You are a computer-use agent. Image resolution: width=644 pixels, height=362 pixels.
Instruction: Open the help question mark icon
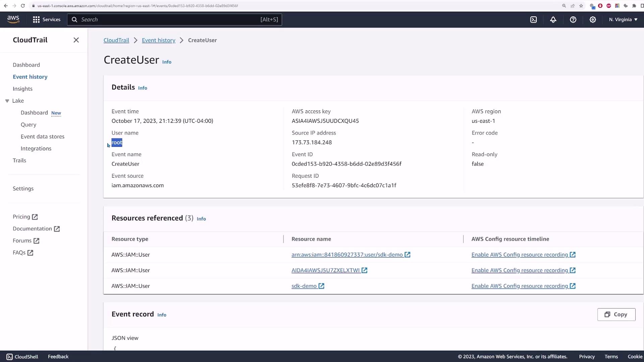573,20
